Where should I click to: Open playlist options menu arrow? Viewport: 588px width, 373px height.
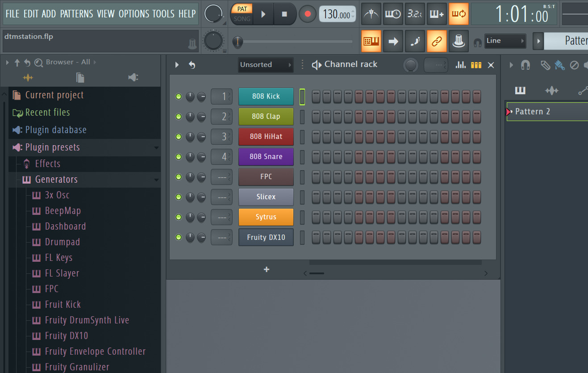511,65
